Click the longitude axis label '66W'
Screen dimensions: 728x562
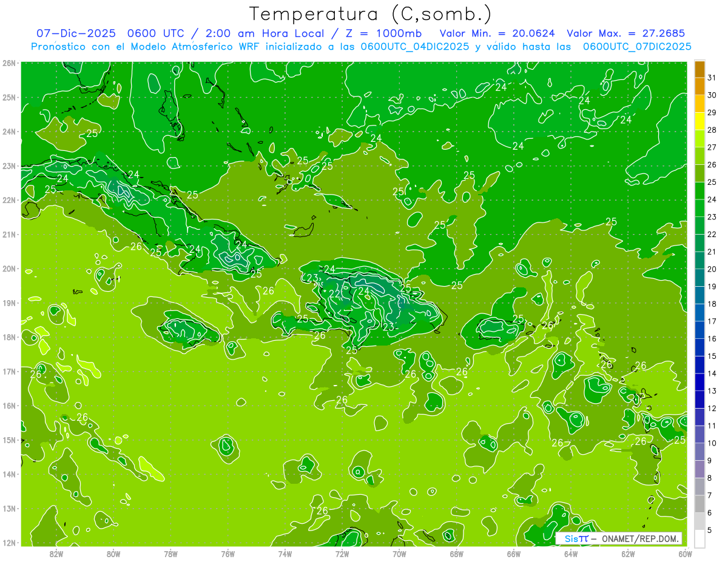pos(513,554)
